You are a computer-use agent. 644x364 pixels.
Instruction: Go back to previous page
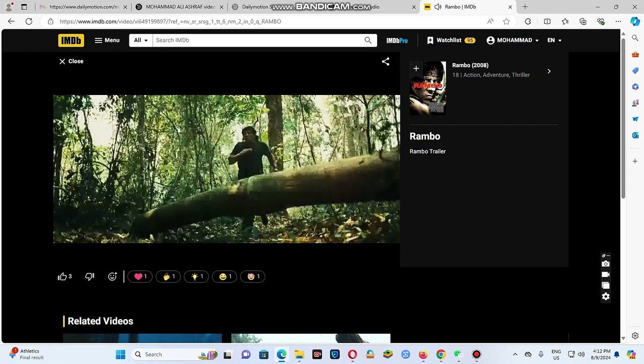11,22
